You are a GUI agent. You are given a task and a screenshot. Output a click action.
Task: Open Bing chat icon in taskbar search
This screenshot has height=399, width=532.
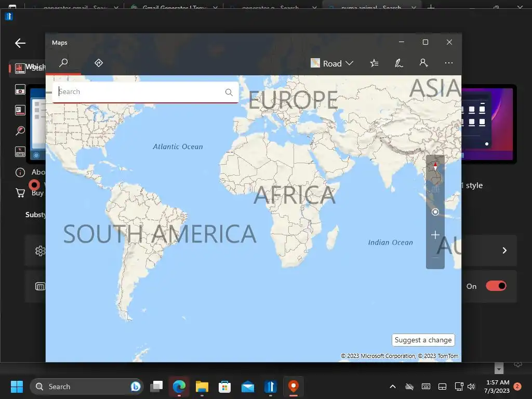pos(136,387)
